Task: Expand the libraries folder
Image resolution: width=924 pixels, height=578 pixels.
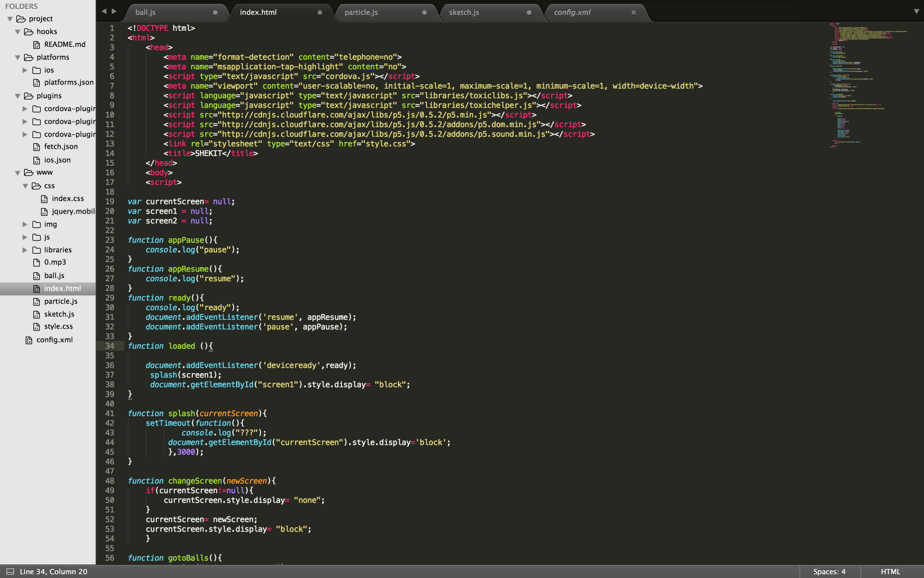Action: (25, 250)
